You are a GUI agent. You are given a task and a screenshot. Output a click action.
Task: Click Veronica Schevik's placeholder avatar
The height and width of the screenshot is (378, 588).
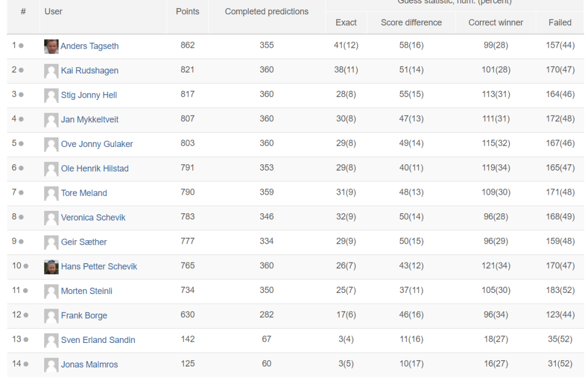pos(51,218)
